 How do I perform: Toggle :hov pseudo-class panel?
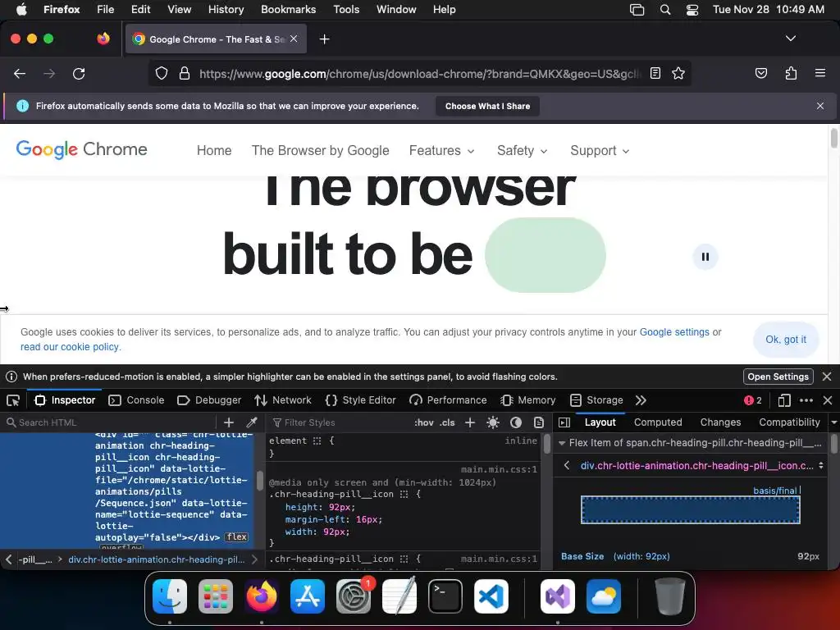tap(424, 422)
